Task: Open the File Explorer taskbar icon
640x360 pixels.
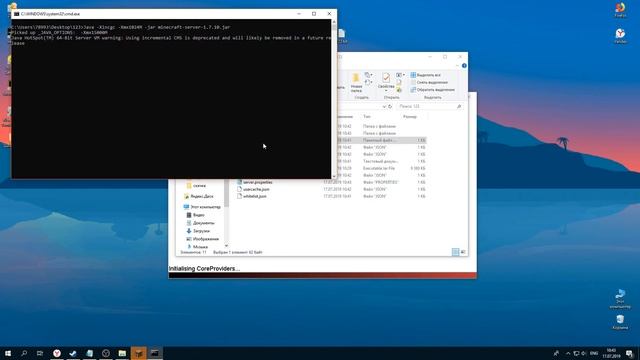Action: 122,353
